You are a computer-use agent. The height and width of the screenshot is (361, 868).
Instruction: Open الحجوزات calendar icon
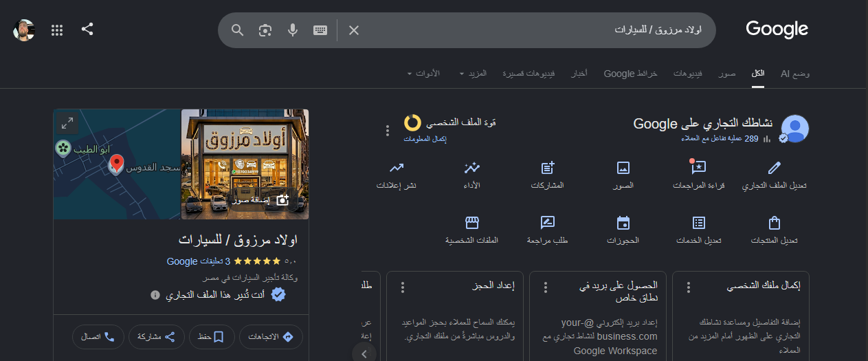click(x=623, y=222)
